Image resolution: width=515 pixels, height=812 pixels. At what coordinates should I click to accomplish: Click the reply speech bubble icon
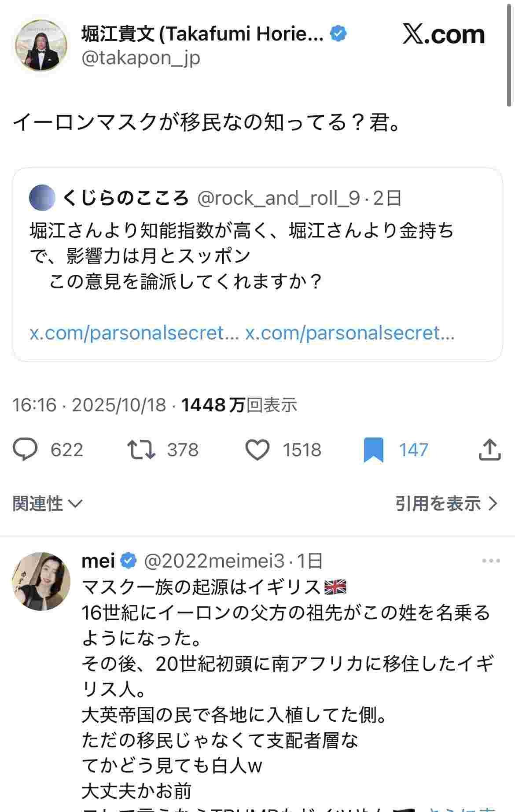tap(26, 450)
